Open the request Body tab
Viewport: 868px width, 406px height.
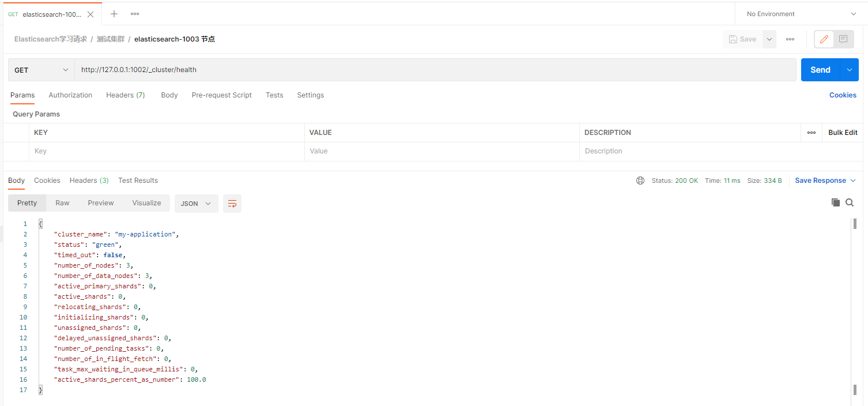click(x=169, y=95)
